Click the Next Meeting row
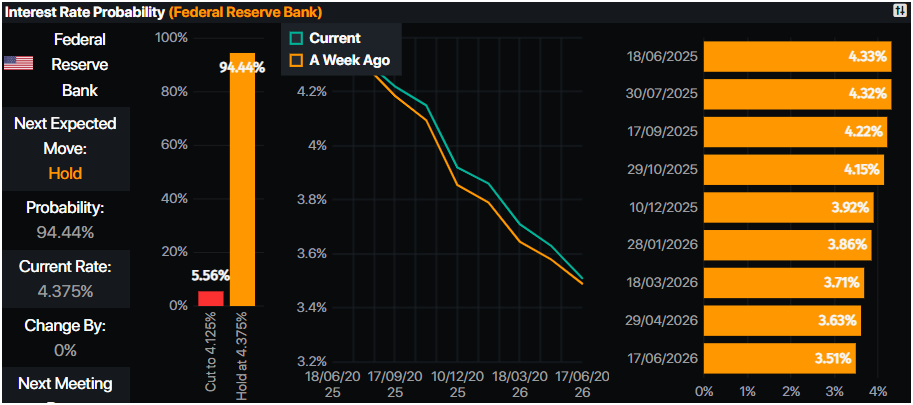 tap(65, 384)
